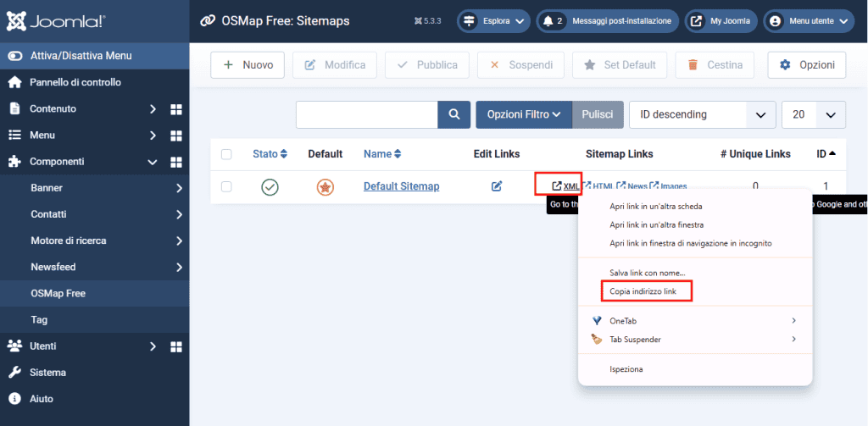Click the Tab Suspender extension icon
This screenshot has width=868, height=426.
pos(597,339)
